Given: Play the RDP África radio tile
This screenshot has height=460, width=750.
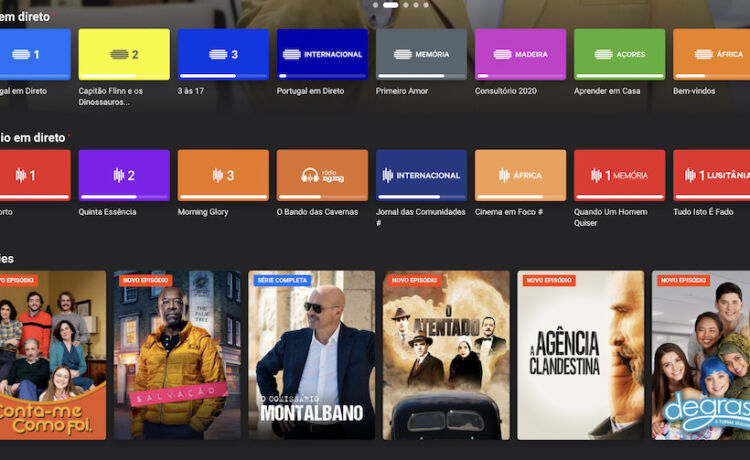Looking at the screenshot, I should point(520,175).
